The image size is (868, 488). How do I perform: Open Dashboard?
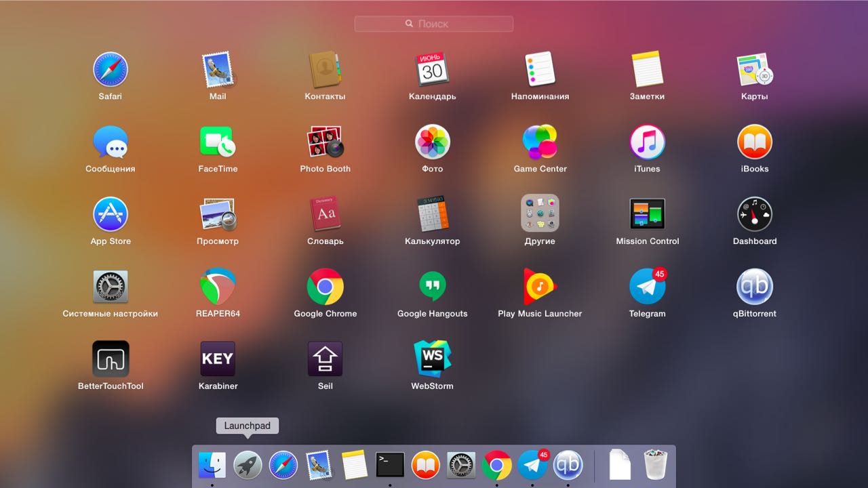[x=755, y=215]
